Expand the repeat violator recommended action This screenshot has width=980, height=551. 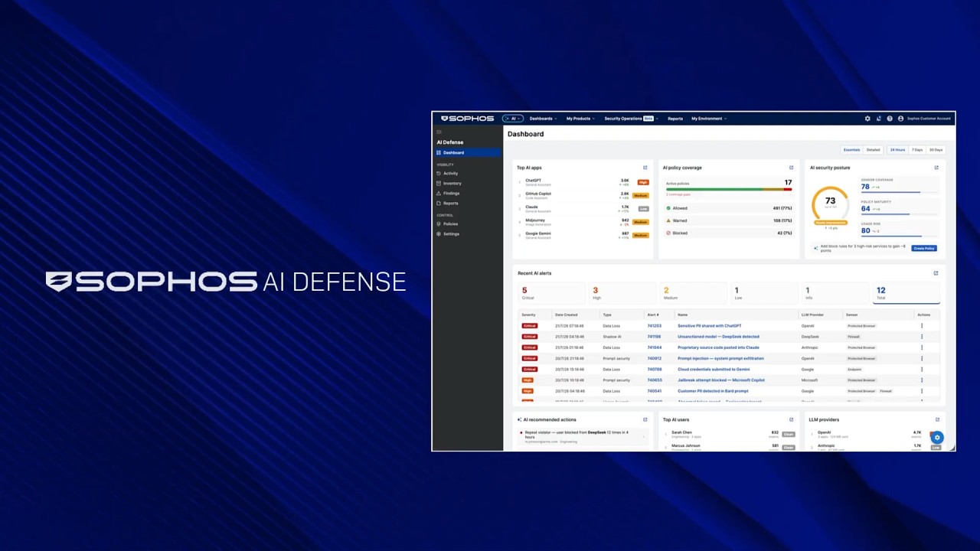[x=643, y=436]
